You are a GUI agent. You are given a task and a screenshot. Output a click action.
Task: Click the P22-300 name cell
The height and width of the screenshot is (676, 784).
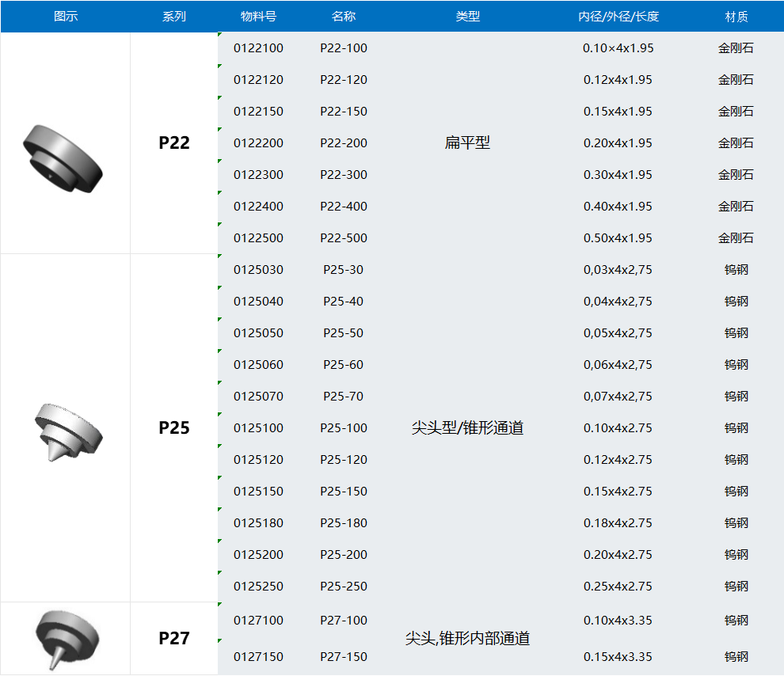coord(344,175)
